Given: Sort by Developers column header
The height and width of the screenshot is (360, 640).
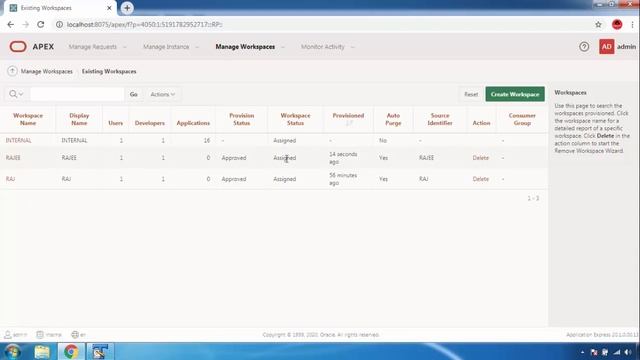Looking at the screenshot, I should (x=150, y=123).
